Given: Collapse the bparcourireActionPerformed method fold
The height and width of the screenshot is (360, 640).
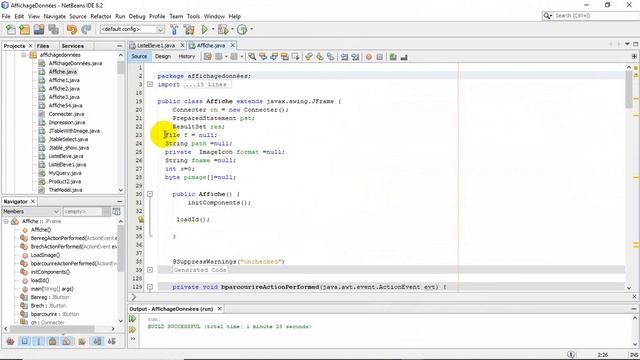Looking at the screenshot, I should 150,287.
